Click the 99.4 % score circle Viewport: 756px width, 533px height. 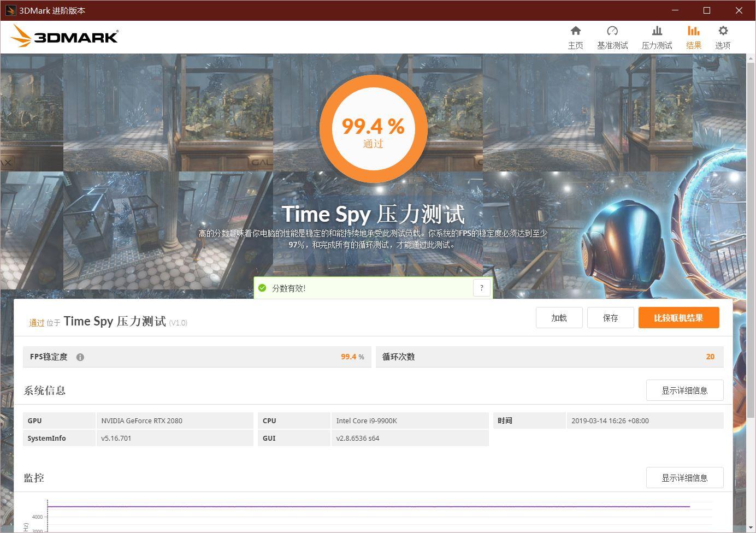coord(373,129)
